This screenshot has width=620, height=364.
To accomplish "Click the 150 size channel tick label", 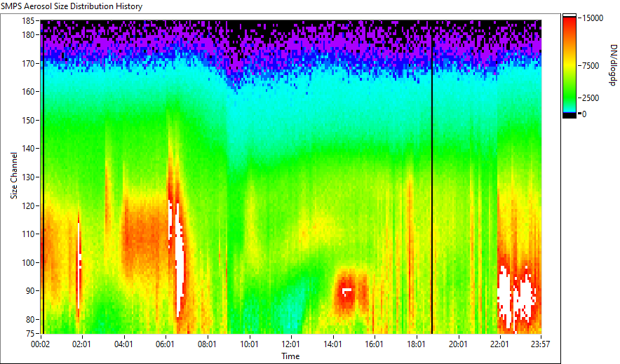I will click(27, 120).
